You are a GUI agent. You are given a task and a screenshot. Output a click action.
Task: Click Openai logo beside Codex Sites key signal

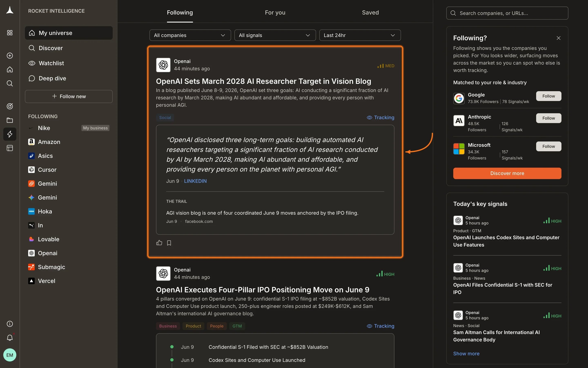pyautogui.click(x=458, y=220)
